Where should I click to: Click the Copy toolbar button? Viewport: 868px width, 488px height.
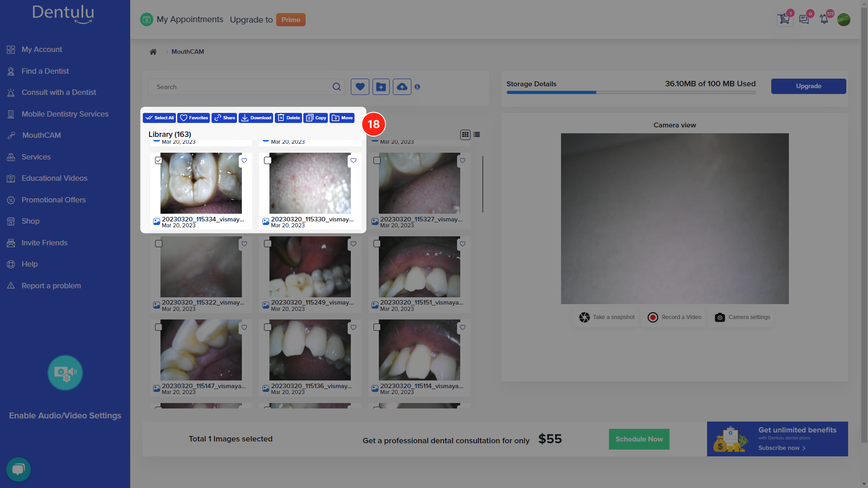point(316,118)
